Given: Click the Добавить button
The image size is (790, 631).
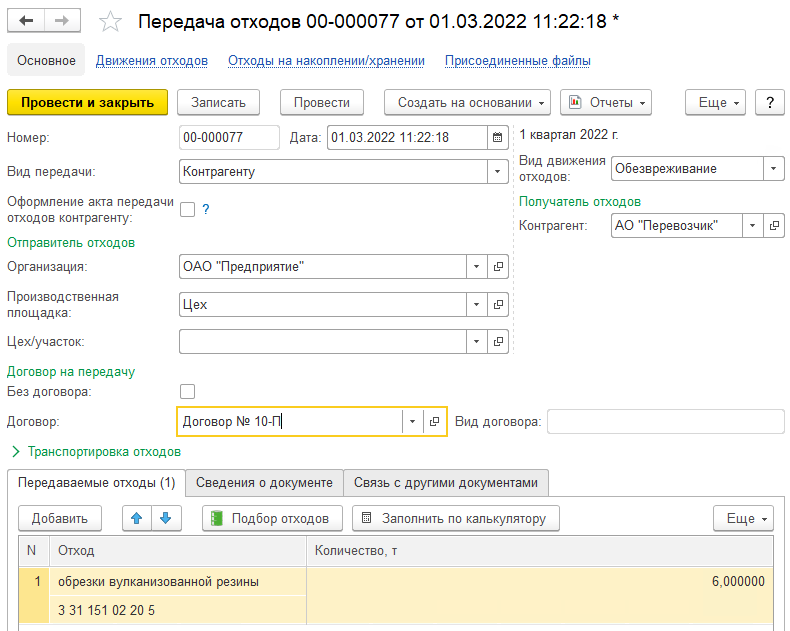Looking at the screenshot, I should 59,518.
